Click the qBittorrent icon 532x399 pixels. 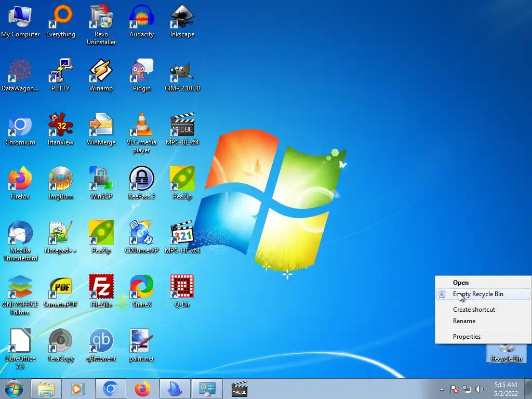[x=101, y=345]
